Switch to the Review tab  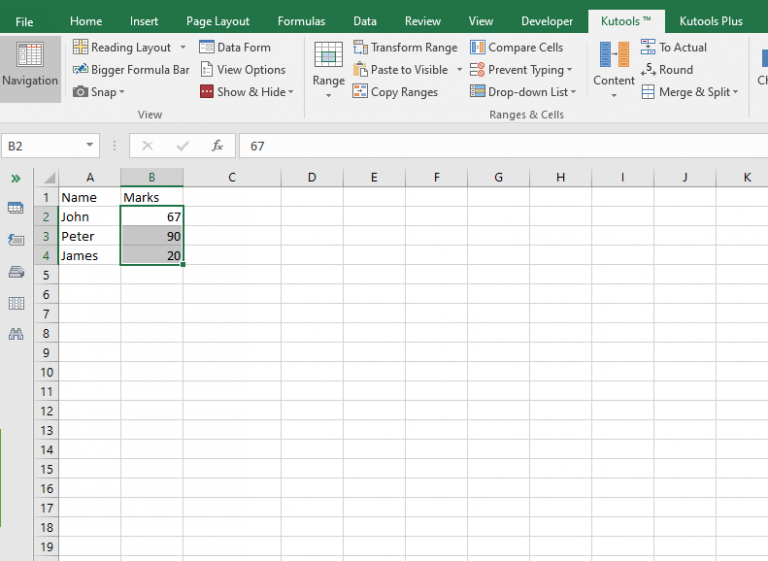pyautogui.click(x=422, y=21)
